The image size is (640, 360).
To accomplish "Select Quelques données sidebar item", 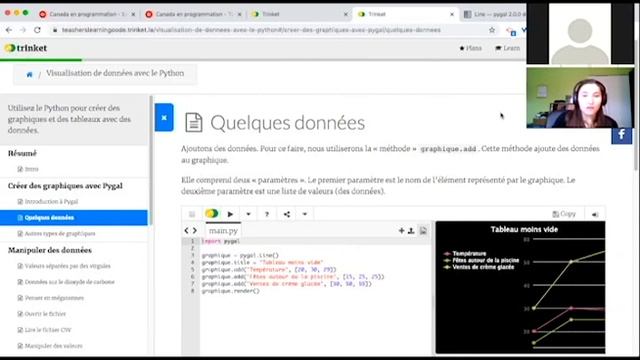I will [74, 218].
